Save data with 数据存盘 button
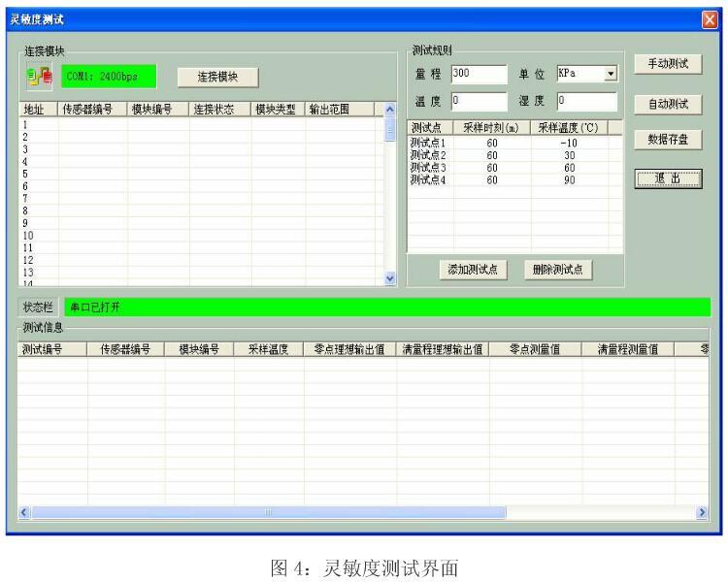This screenshot has height=582, width=728. (667, 140)
